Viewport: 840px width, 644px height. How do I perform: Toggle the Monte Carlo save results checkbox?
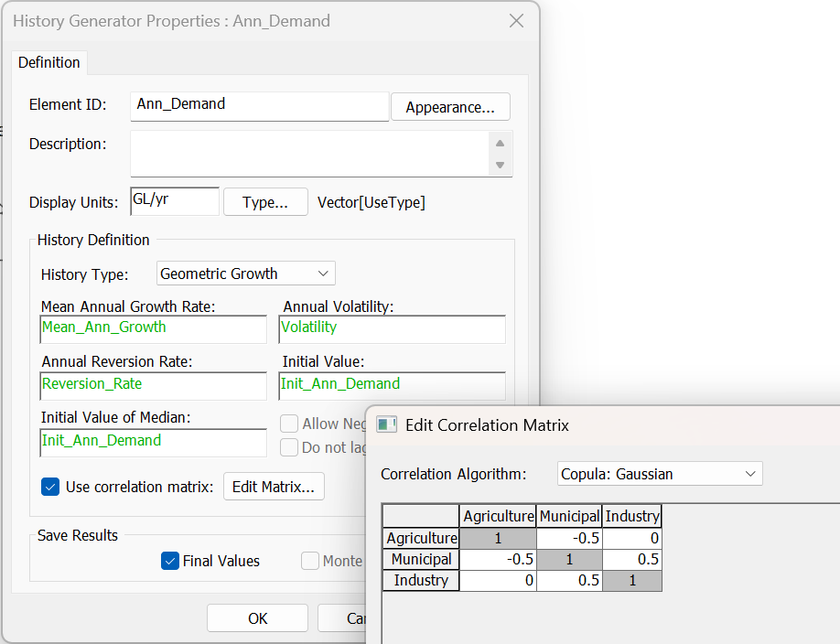coord(310,561)
